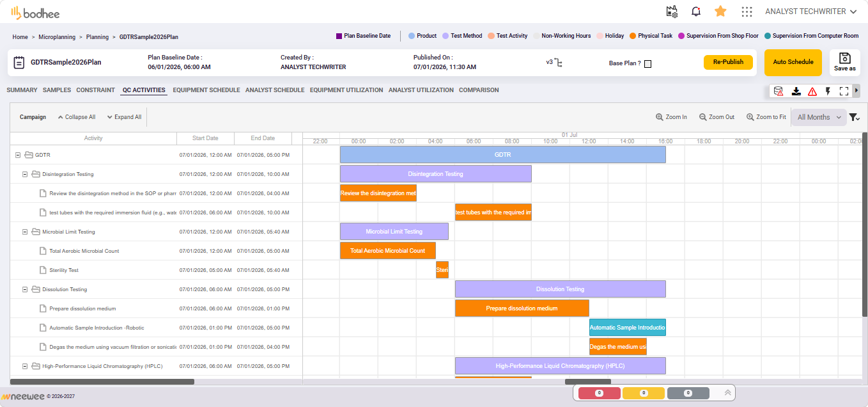868x407 pixels.
Task: Select the Prepare dissolution medium Gantt bar
Action: click(522, 308)
